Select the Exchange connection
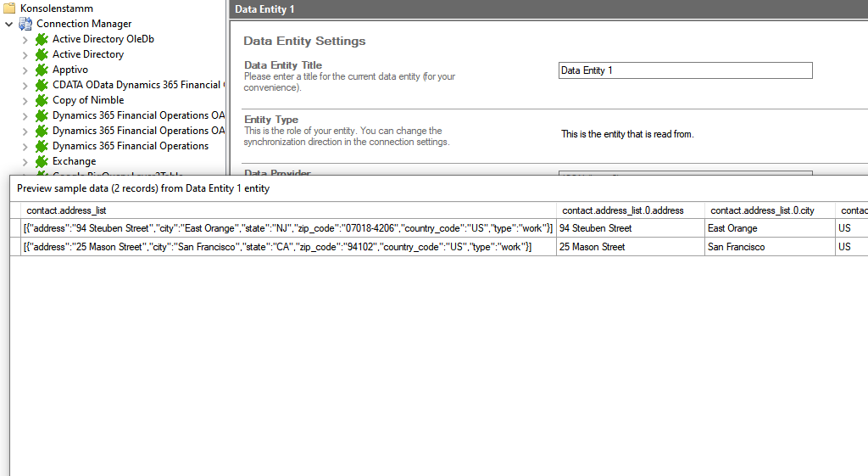Screen dimensions: 868x476 (75, 160)
